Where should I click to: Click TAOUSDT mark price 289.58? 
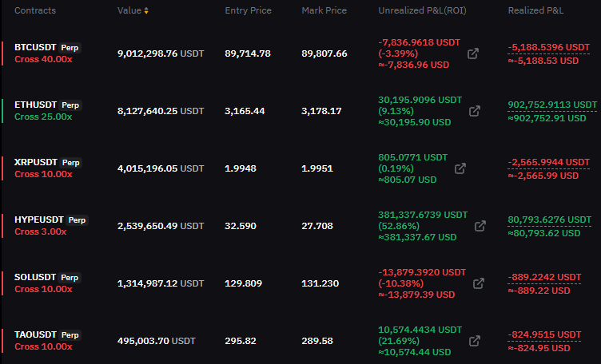click(x=317, y=341)
